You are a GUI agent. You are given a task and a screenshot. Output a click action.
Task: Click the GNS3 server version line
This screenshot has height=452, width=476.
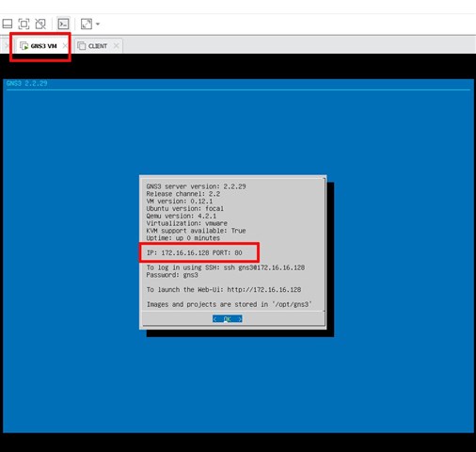pos(196,186)
